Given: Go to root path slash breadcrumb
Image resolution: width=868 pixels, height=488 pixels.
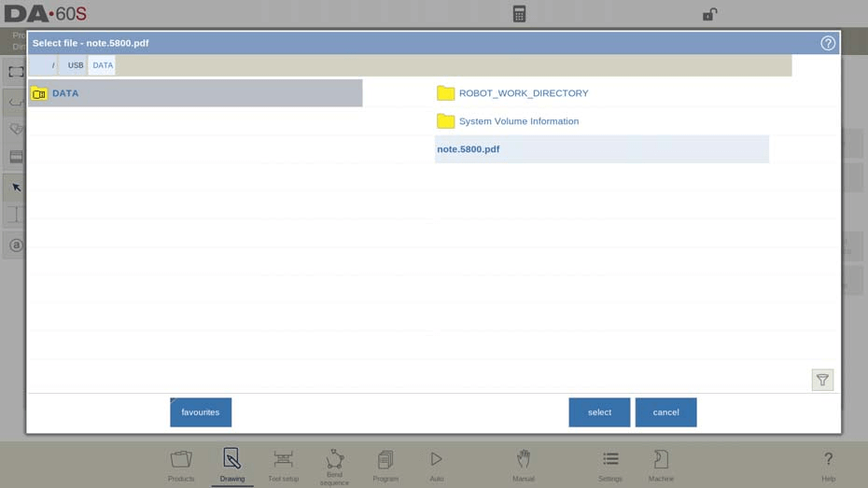Looking at the screenshot, I should tap(53, 65).
